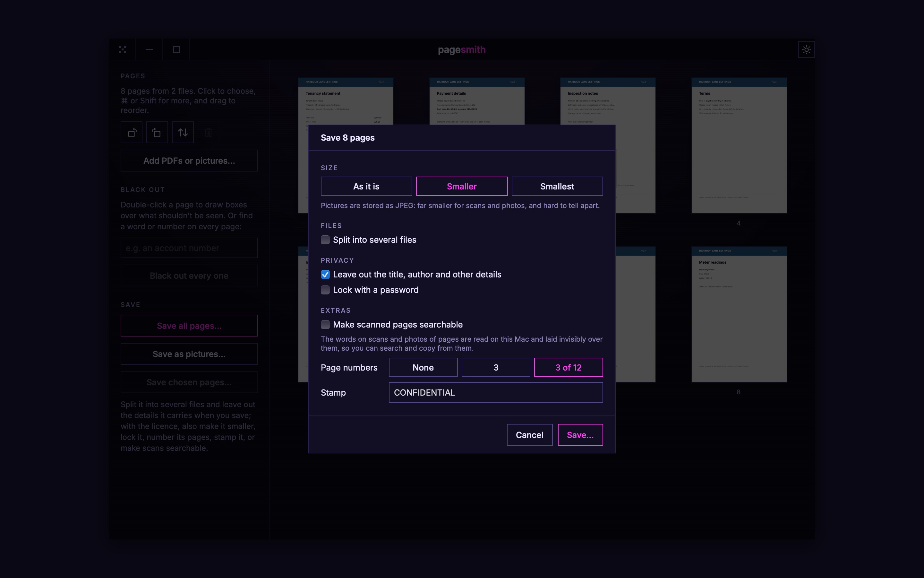Check Make scanned pages searchable

[325, 325]
